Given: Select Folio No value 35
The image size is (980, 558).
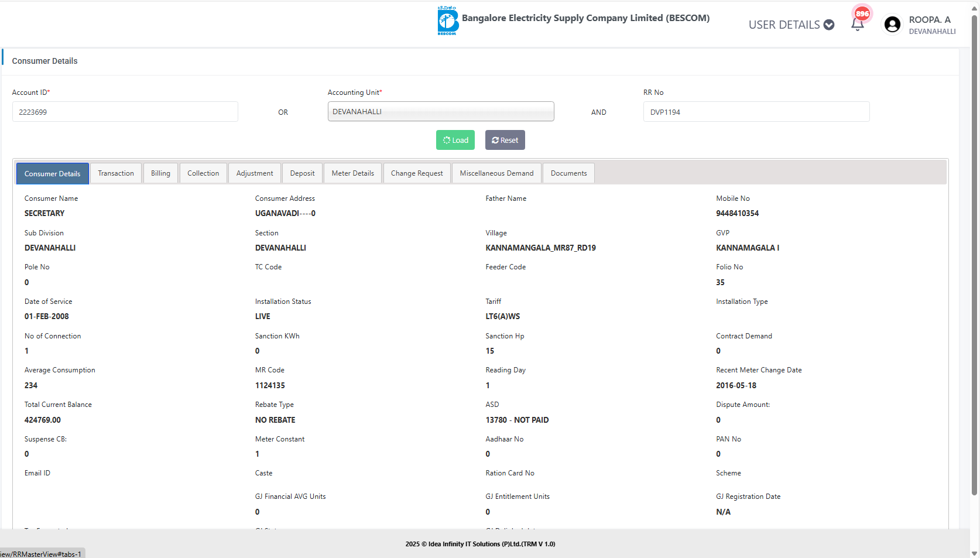Looking at the screenshot, I should [x=720, y=282].
